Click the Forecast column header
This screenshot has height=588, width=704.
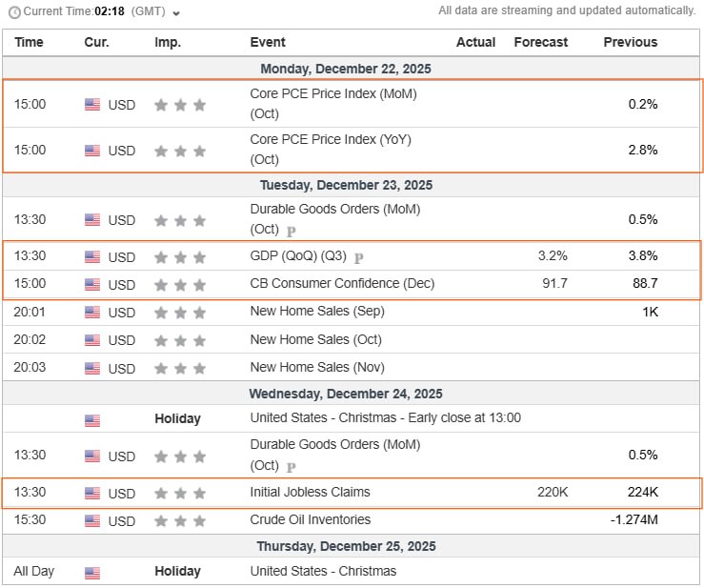point(540,42)
